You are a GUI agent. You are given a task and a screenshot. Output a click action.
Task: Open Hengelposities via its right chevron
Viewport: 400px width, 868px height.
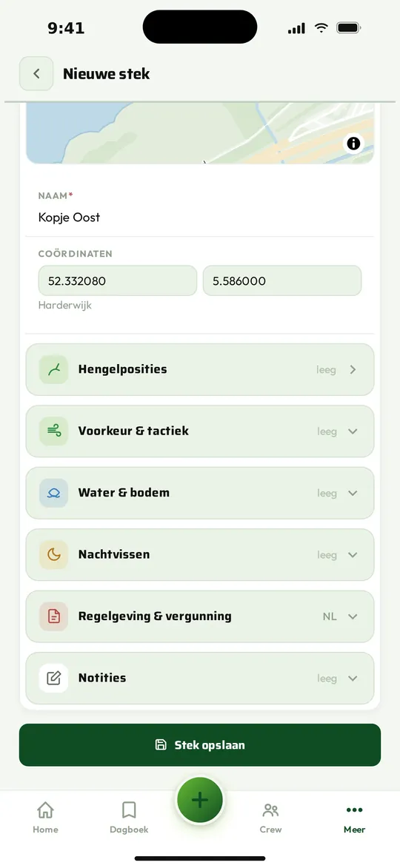353,370
